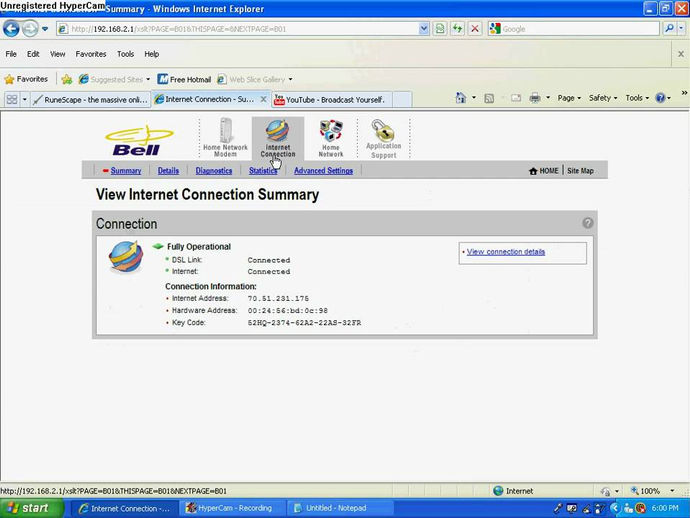Click the Google search box
The height and width of the screenshot is (518, 690).
click(x=574, y=29)
